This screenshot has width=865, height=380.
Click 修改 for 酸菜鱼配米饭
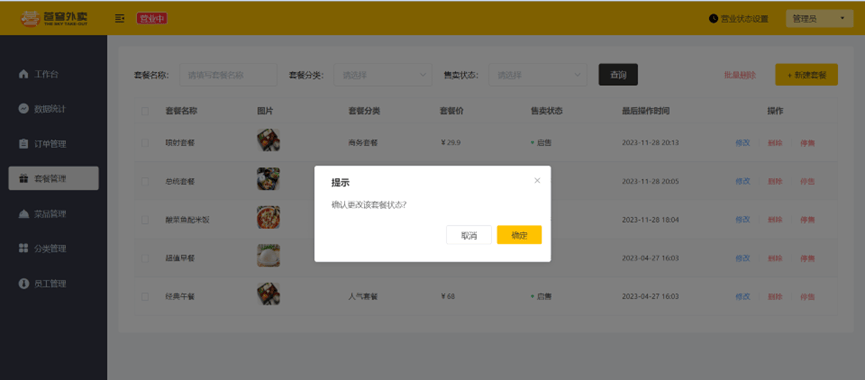click(x=743, y=220)
